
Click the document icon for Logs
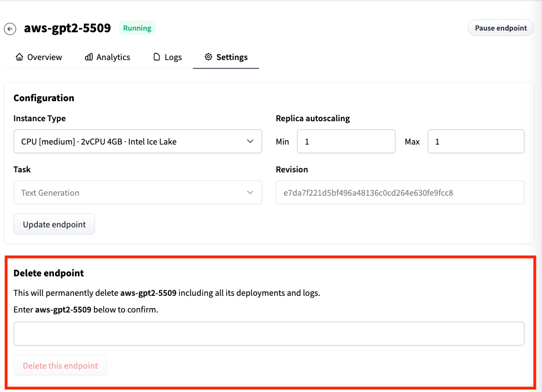click(157, 57)
